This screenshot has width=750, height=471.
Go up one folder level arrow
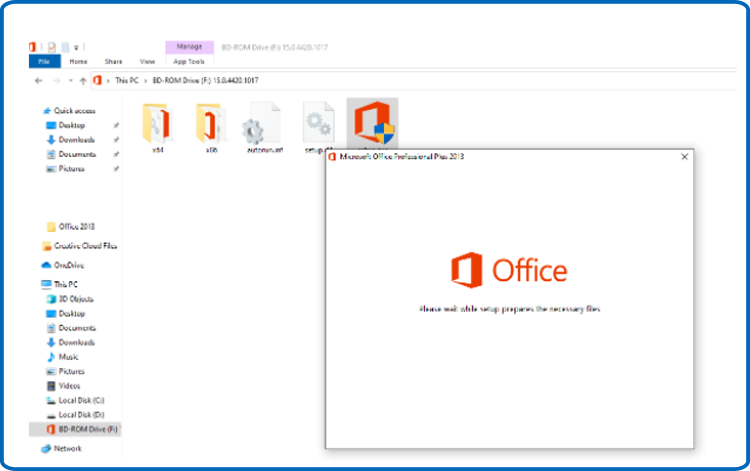(83, 81)
